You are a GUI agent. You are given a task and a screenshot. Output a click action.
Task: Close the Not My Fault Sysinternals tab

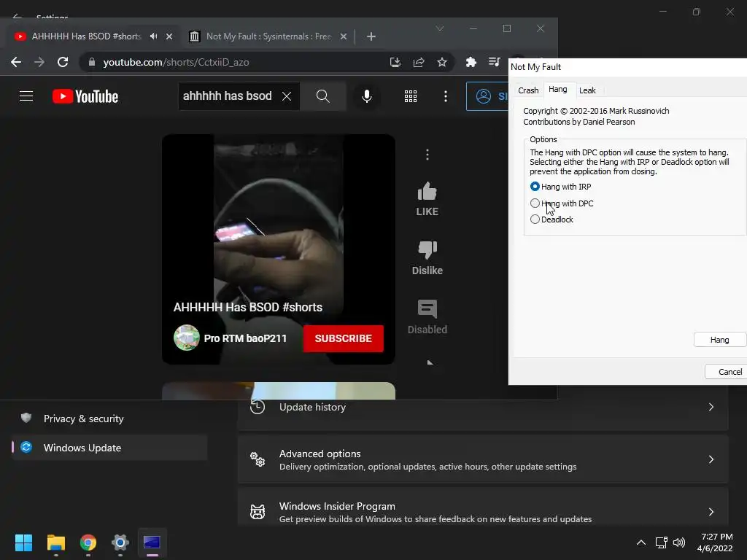(x=344, y=36)
